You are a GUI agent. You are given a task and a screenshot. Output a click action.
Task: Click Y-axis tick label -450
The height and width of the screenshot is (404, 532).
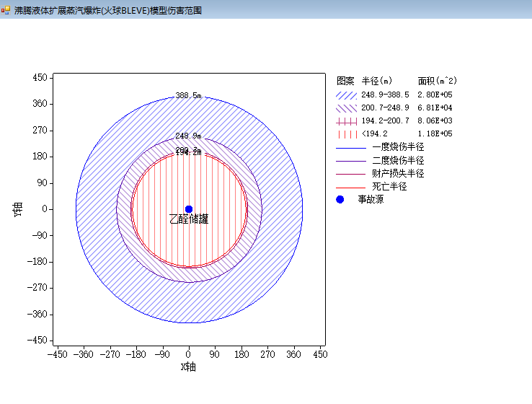click(37, 341)
